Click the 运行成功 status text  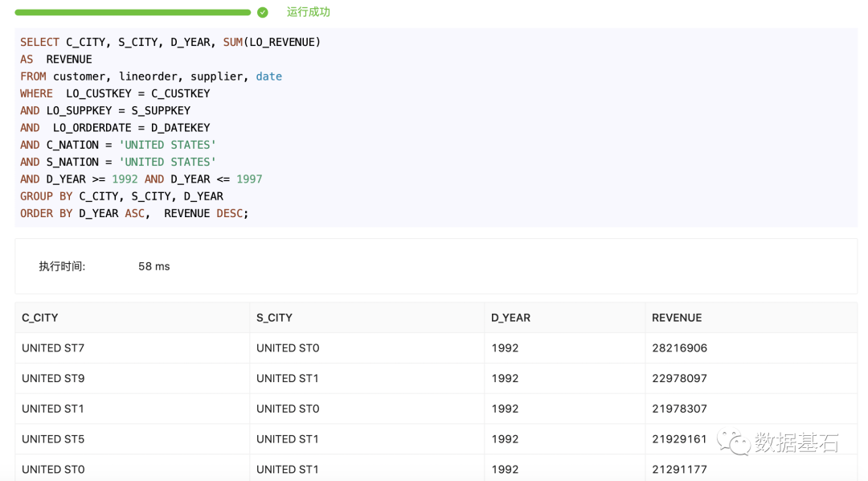(x=309, y=12)
